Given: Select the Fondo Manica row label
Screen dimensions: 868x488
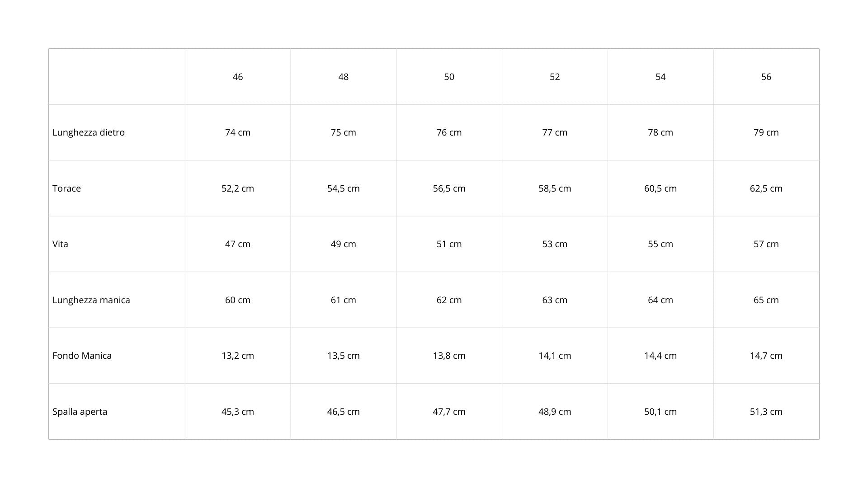Looking at the screenshot, I should tap(82, 356).
